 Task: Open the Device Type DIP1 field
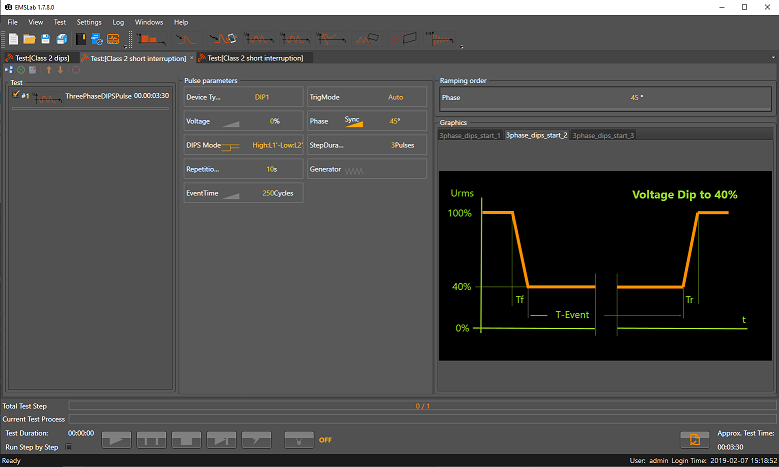click(x=243, y=97)
